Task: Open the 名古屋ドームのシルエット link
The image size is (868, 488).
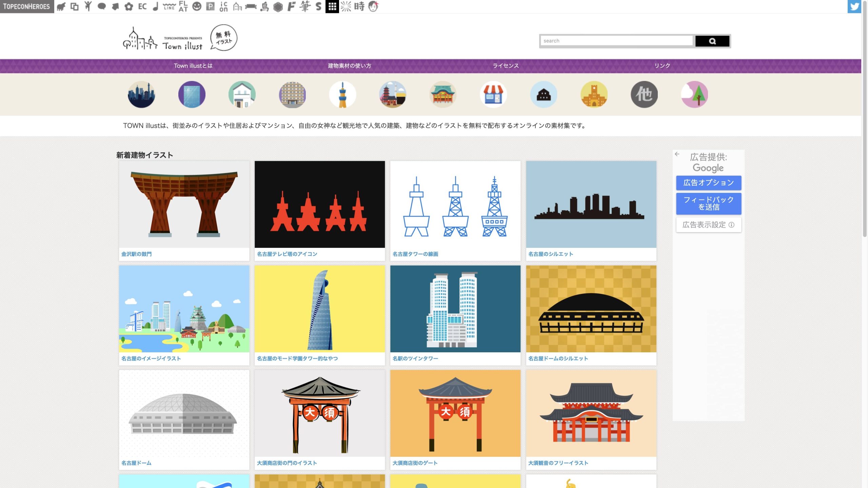Action: [558, 358]
